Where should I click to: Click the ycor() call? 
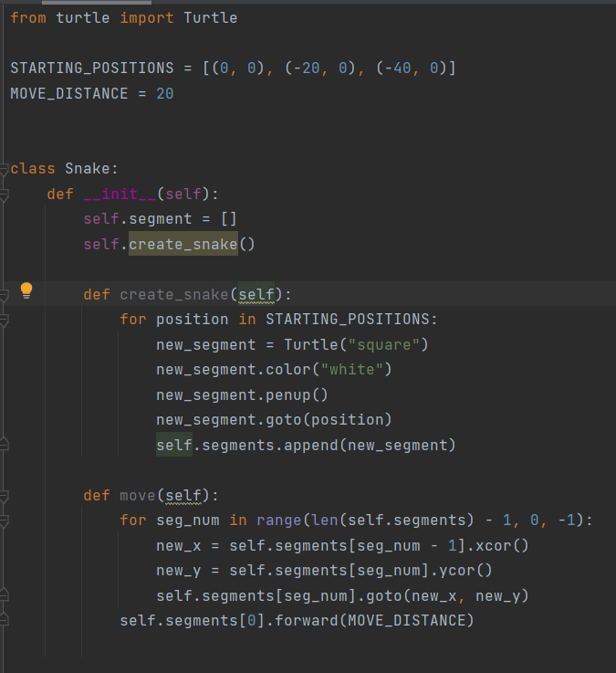point(465,571)
